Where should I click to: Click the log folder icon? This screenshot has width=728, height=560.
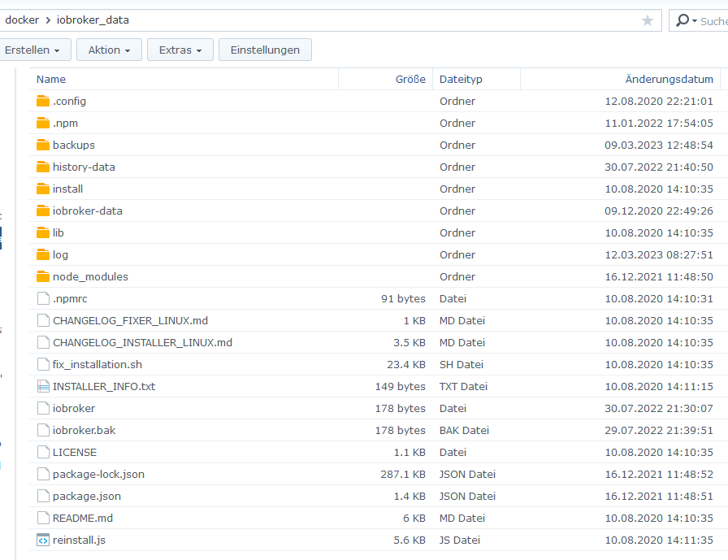(x=43, y=254)
